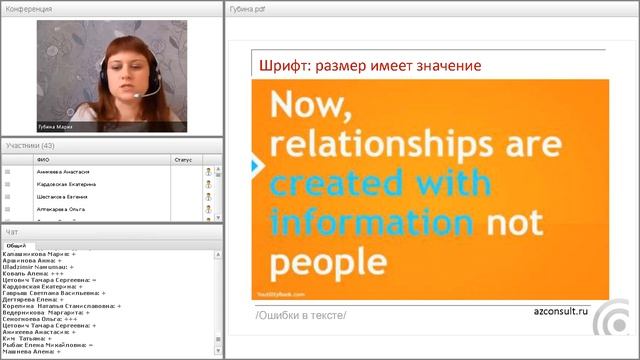Click the Гаврьяш Светлана Васильевна chat message
Screen dimensions: 640x360
click(54, 293)
